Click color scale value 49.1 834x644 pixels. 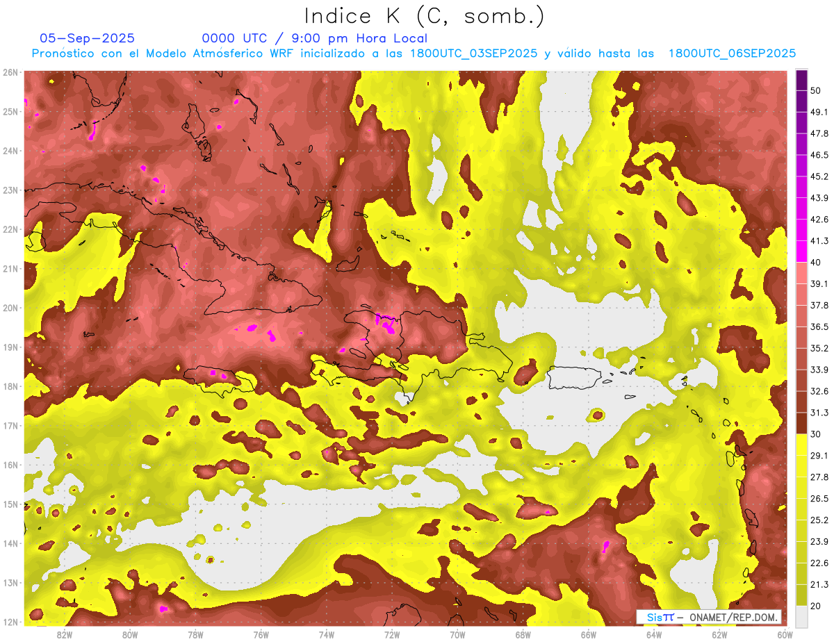pos(819,112)
